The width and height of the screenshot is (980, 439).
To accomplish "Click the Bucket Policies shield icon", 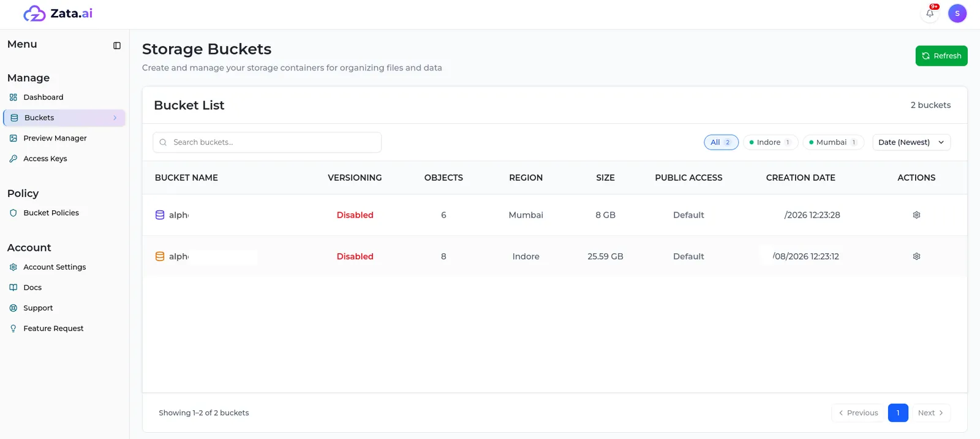I will (13, 213).
